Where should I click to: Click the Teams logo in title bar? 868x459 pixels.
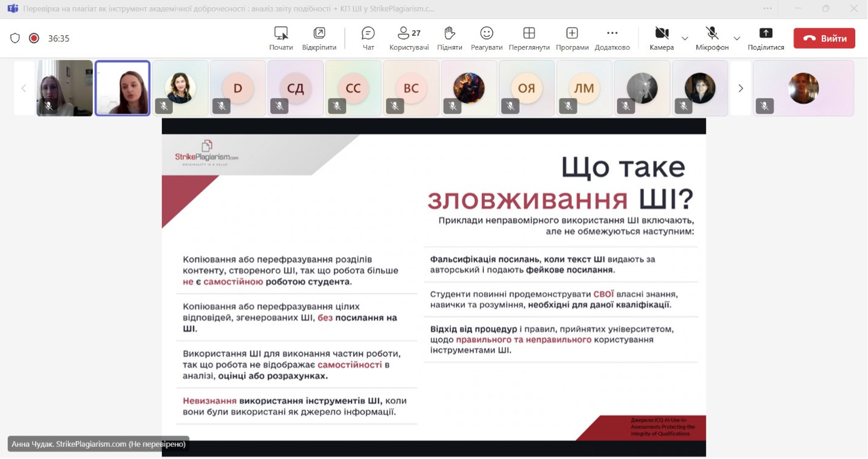(x=12, y=9)
